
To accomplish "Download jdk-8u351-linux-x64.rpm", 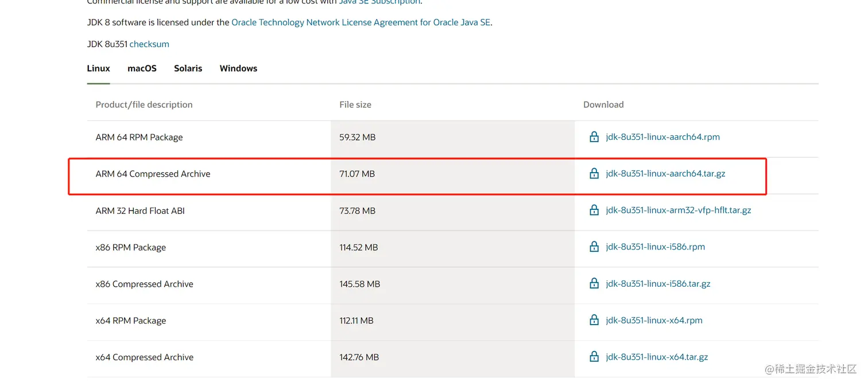I will [x=654, y=320].
